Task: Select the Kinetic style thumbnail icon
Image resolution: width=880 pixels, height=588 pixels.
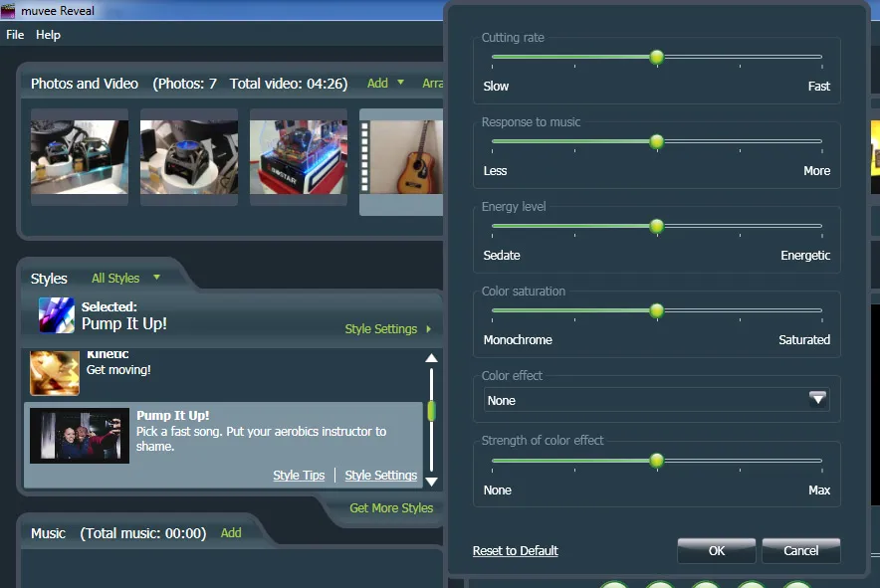Action: [55, 373]
